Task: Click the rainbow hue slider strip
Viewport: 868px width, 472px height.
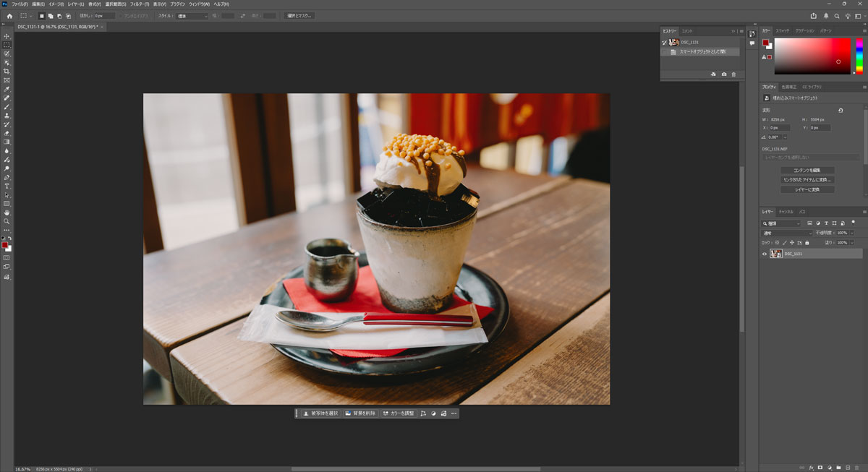Action: click(859, 56)
